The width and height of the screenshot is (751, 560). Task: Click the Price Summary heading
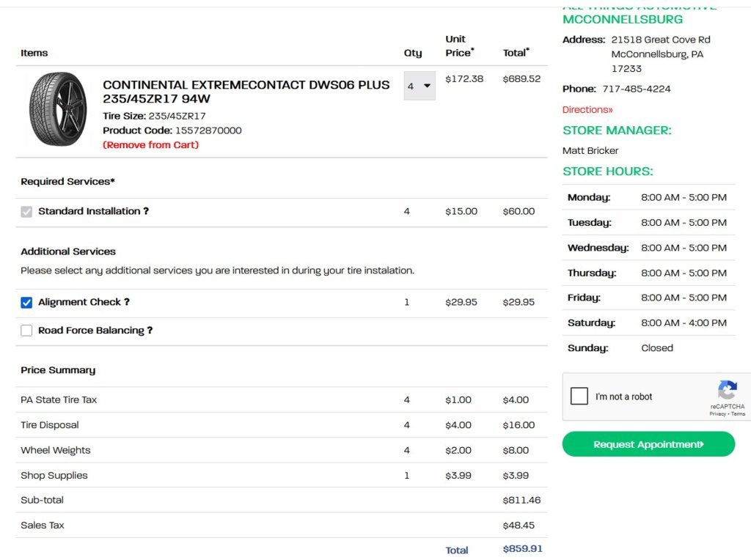pos(58,370)
